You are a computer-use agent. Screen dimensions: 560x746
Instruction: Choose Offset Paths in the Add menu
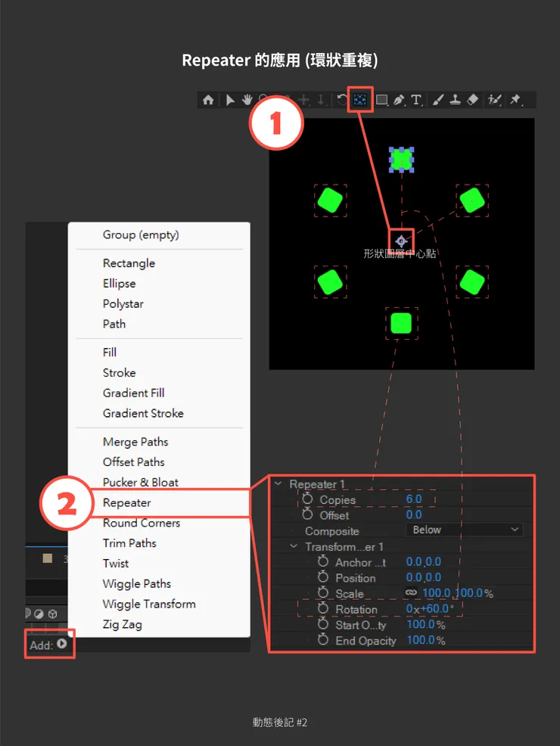[134, 462]
